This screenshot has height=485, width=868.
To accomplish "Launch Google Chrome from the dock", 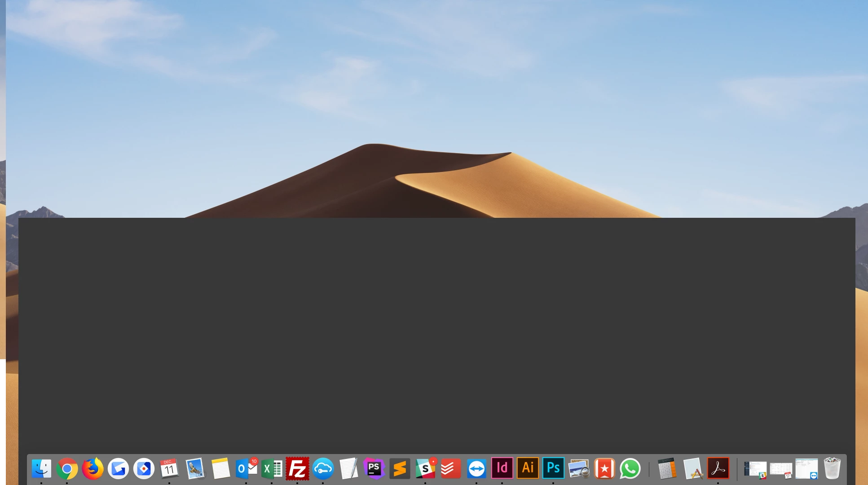I will click(x=67, y=469).
